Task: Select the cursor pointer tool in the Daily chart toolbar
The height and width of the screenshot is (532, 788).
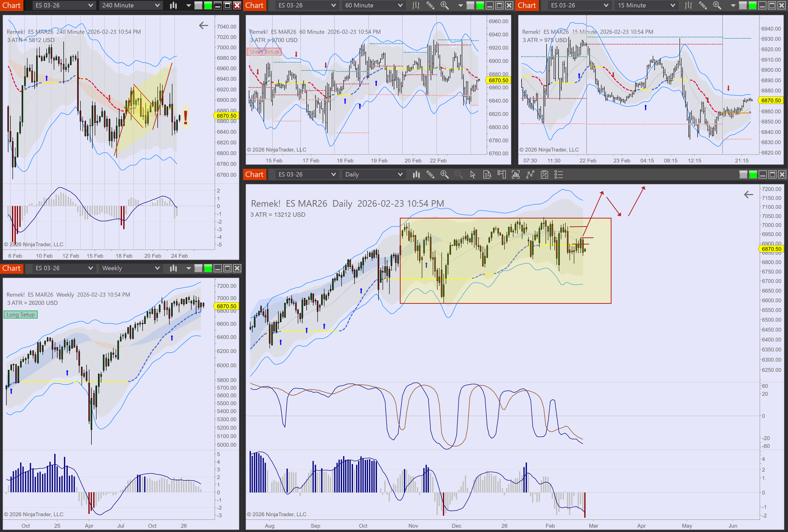Action: 473,175
